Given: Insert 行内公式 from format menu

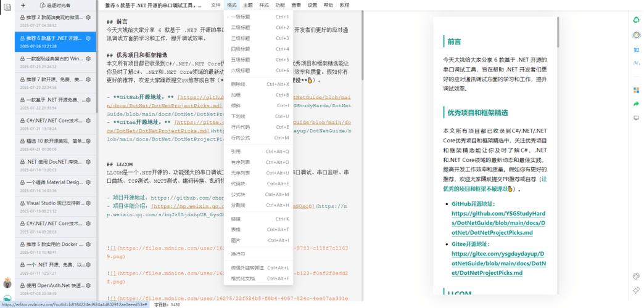Looking at the screenshot, I should (258, 137).
